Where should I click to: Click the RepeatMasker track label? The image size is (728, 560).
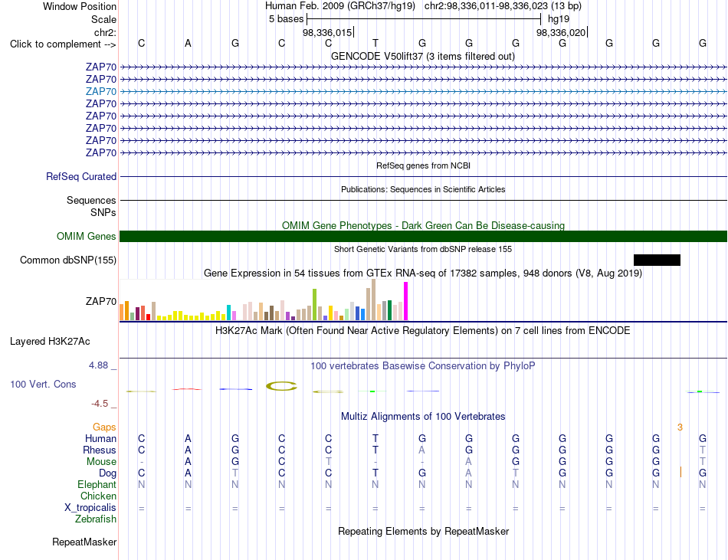pyautogui.click(x=84, y=542)
